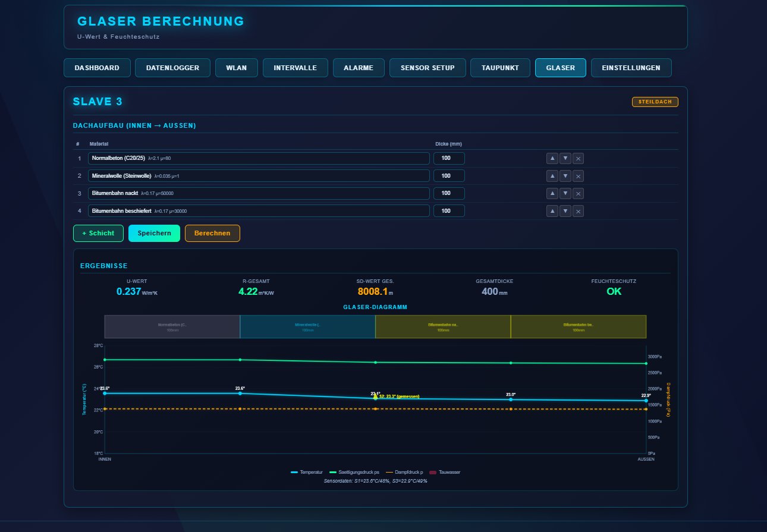Open material selector for Bitumenbahn nackt
This screenshot has height=532, width=767.
259,193
